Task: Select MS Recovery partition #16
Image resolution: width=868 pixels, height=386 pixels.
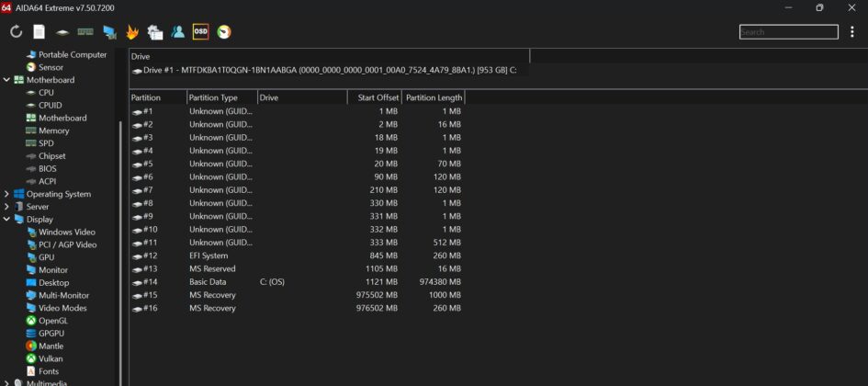Action: pos(298,309)
